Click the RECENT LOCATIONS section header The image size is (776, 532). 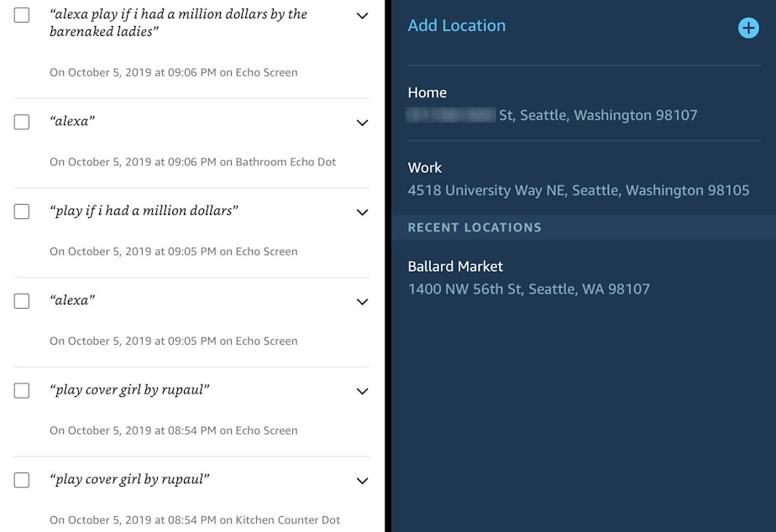pyautogui.click(x=475, y=227)
